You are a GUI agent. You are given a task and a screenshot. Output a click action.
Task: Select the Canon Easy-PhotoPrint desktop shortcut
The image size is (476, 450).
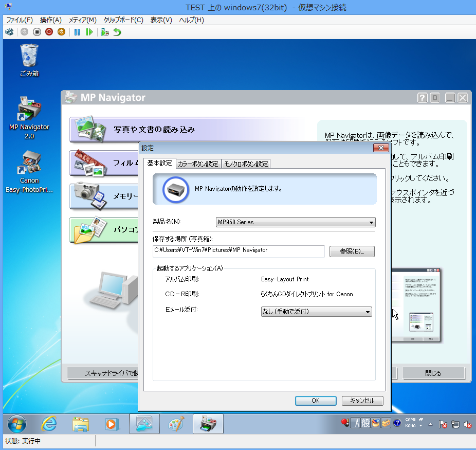coord(29,172)
